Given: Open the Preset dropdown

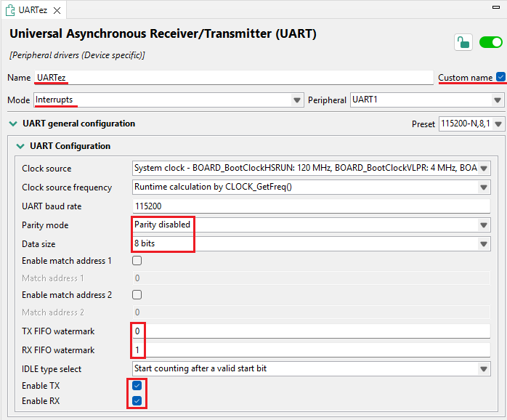Looking at the screenshot, I should [498, 124].
